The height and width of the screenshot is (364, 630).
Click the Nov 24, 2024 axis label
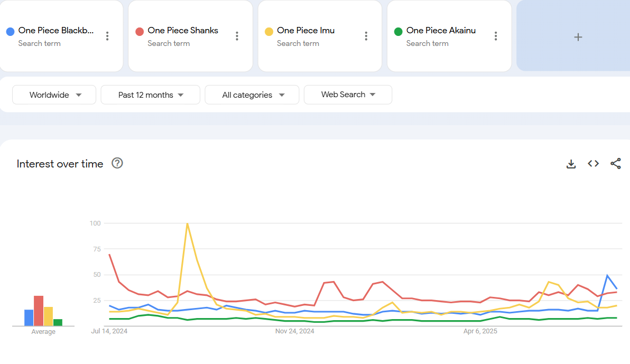[x=294, y=331]
